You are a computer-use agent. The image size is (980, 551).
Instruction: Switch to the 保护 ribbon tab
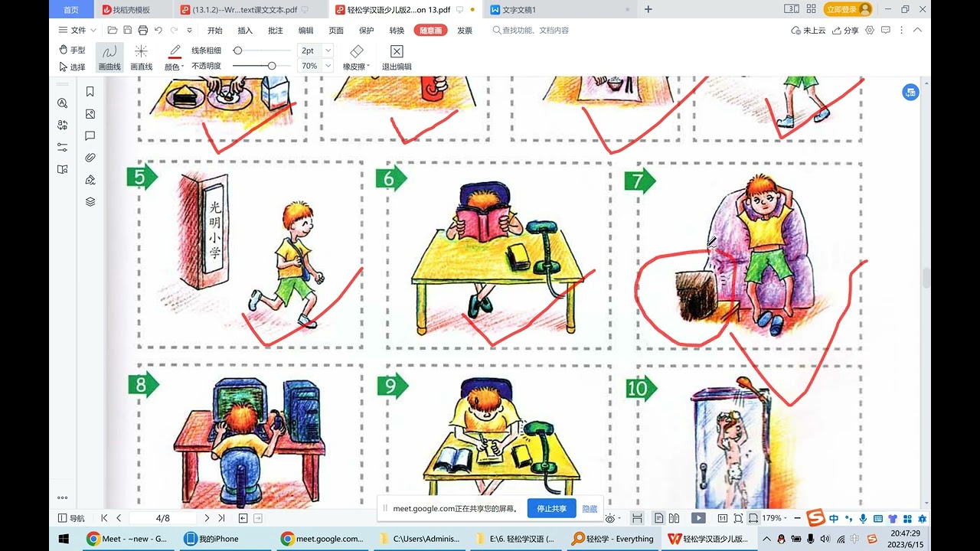pos(367,31)
